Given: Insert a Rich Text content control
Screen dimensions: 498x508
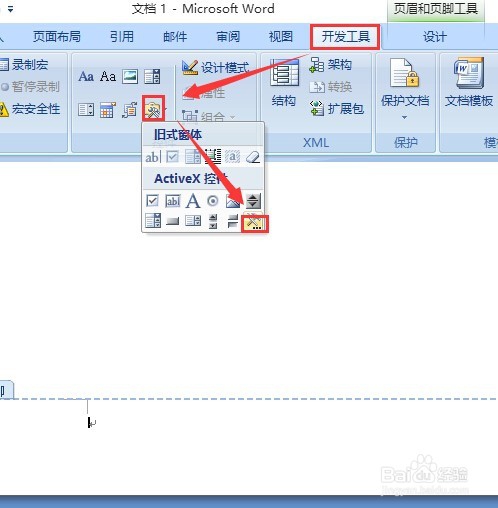Looking at the screenshot, I should pyautogui.click(x=86, y=76).
